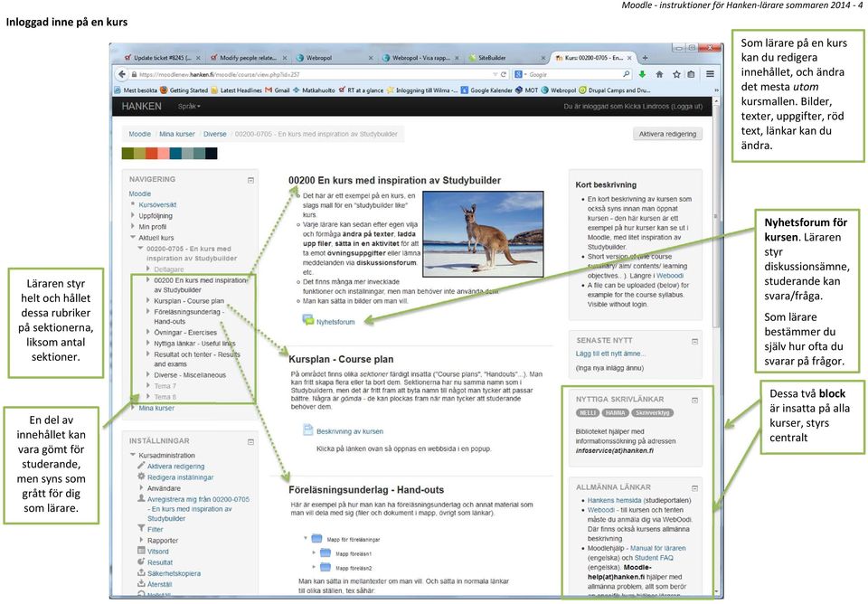Viewport: 868px width, 604px height.
Task: Open the Nyhetsforum link
Action: click(335, 322)
